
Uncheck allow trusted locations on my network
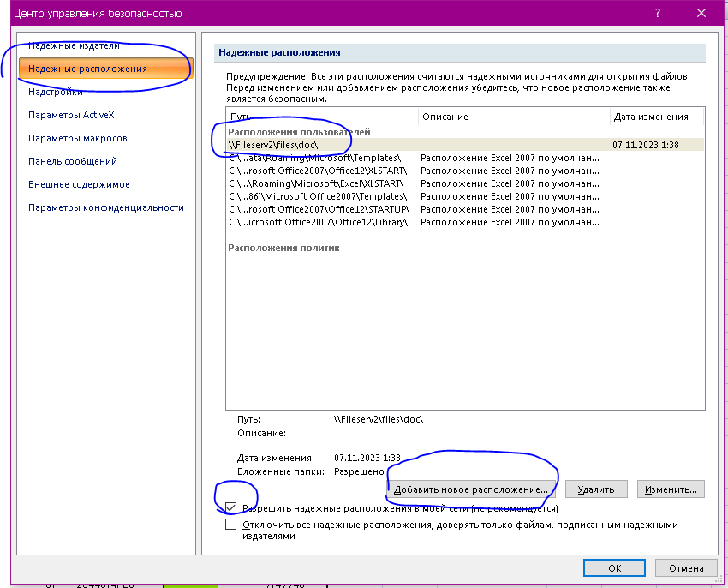coord(230,507)
